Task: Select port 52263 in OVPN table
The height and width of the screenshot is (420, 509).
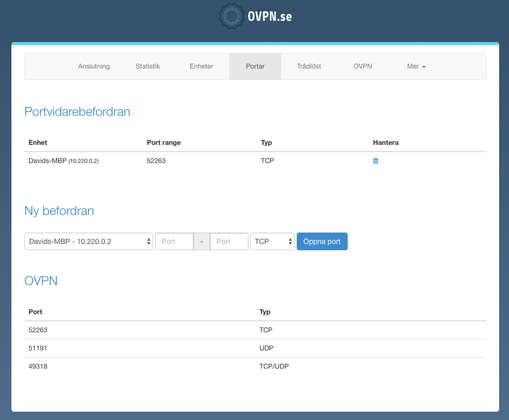Action: click(38, 330)
